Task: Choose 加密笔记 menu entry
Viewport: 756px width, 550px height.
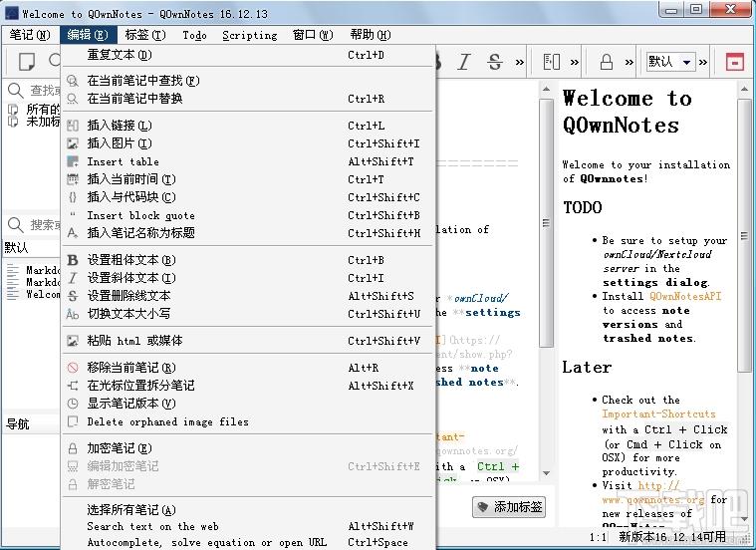Action: (x=248, y=448)
